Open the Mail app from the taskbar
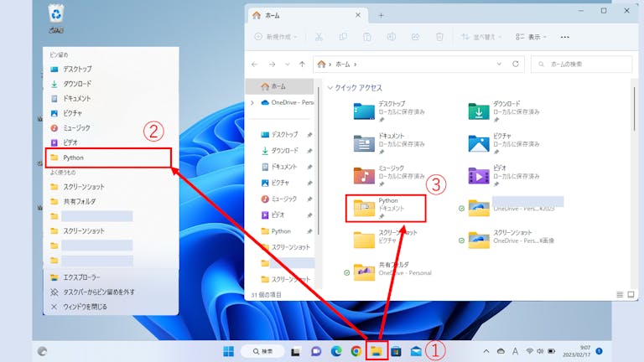 pos(416,351)
